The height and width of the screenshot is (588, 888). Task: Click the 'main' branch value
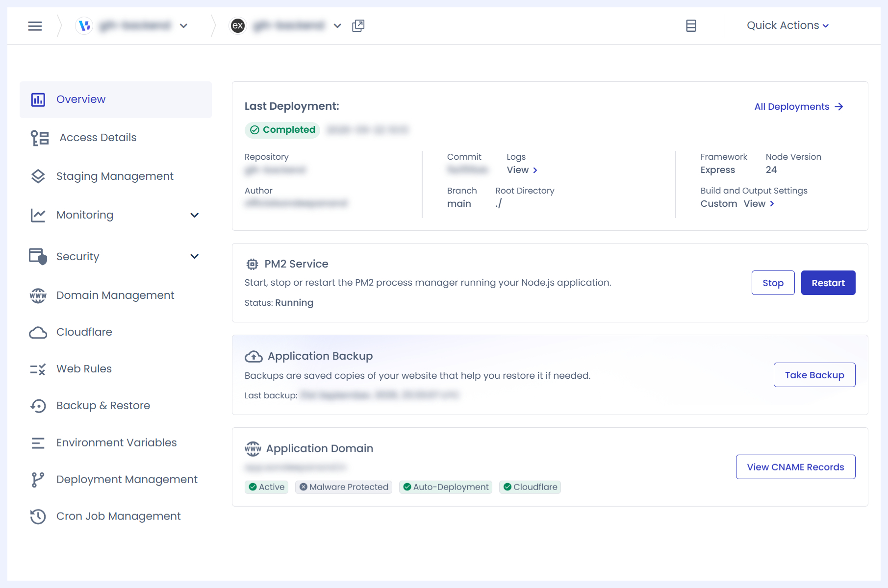(459, 204)
